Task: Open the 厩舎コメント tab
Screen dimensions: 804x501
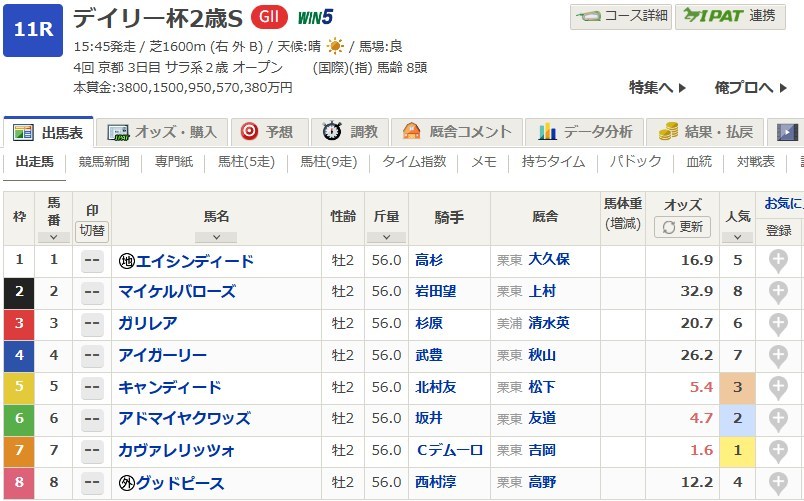Action: [456, 131]
